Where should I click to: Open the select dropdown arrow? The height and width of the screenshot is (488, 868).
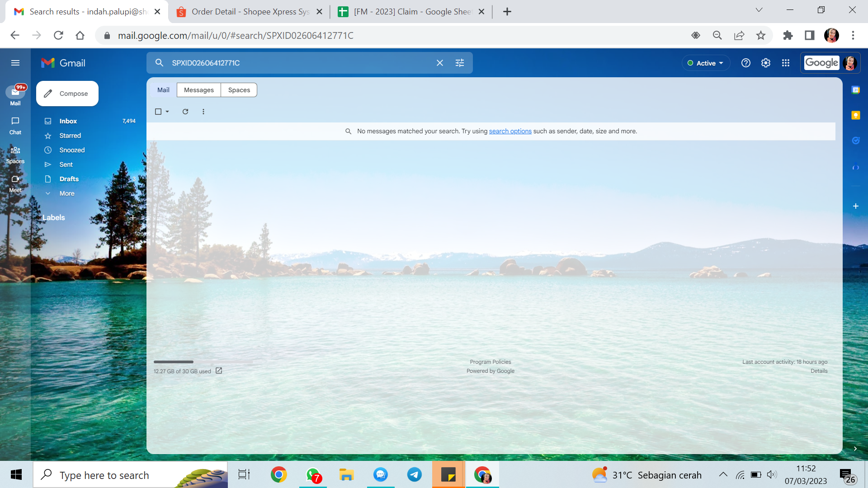click(167, 112)
